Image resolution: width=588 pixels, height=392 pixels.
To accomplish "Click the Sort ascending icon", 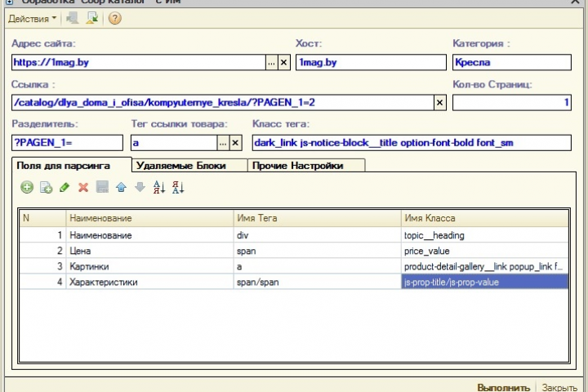I will pyautogui.click(x=159, y=187).
